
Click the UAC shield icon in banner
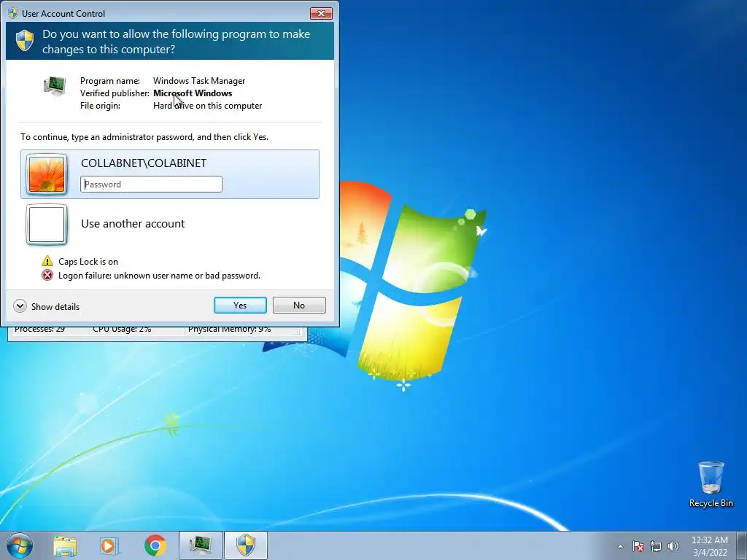click(25, 41)
